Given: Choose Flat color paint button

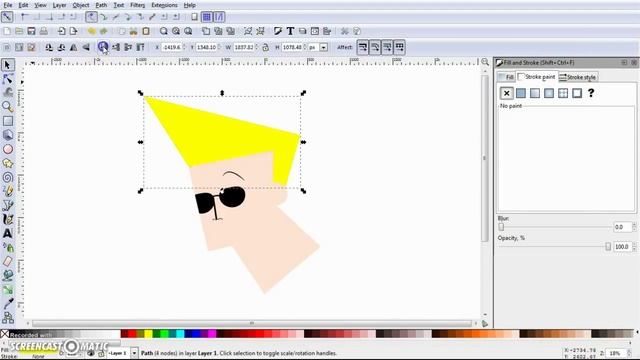Looking at the screenshot, I should coord(521,93).
